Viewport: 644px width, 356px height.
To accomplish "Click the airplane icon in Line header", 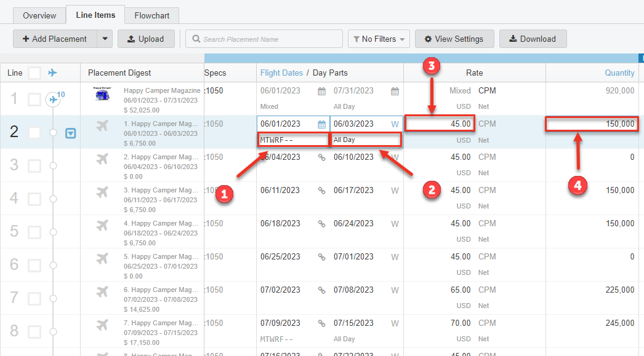I will [53, 73].
